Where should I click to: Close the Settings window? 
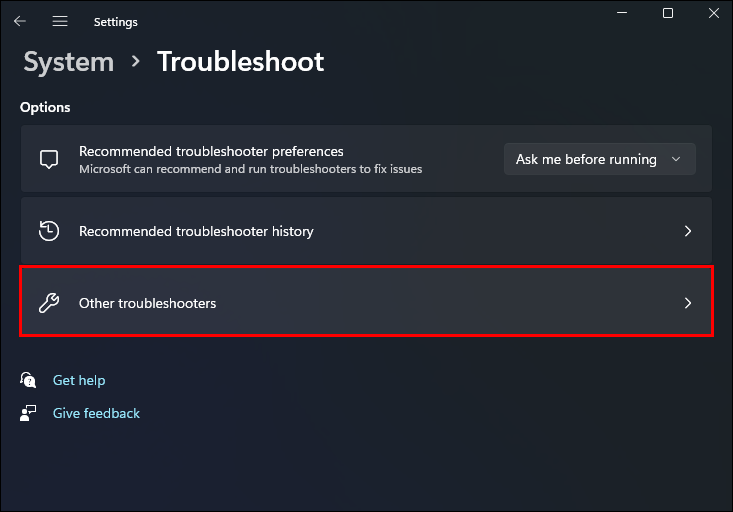click(x=713, y=13)
